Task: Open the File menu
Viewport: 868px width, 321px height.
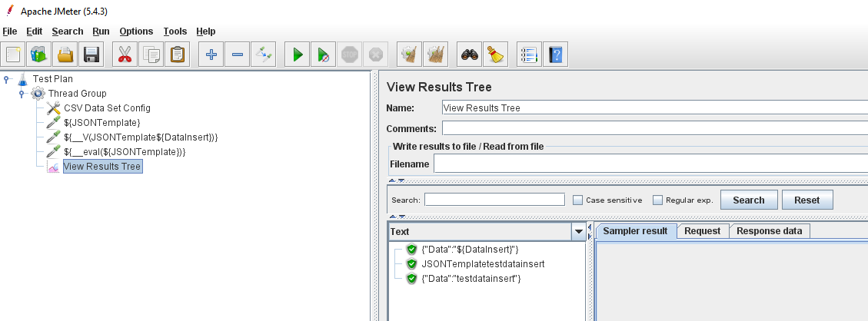Action: (10, 31)
